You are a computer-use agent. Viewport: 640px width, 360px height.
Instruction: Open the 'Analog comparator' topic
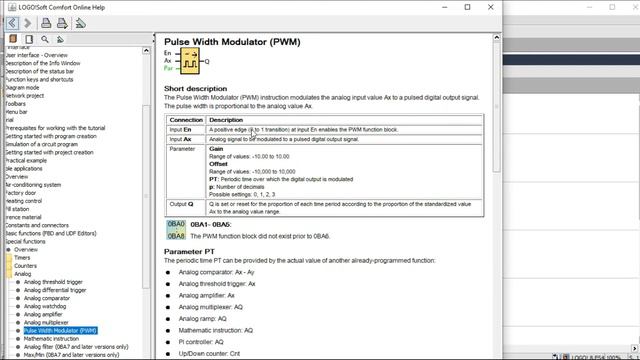point(47,298)
